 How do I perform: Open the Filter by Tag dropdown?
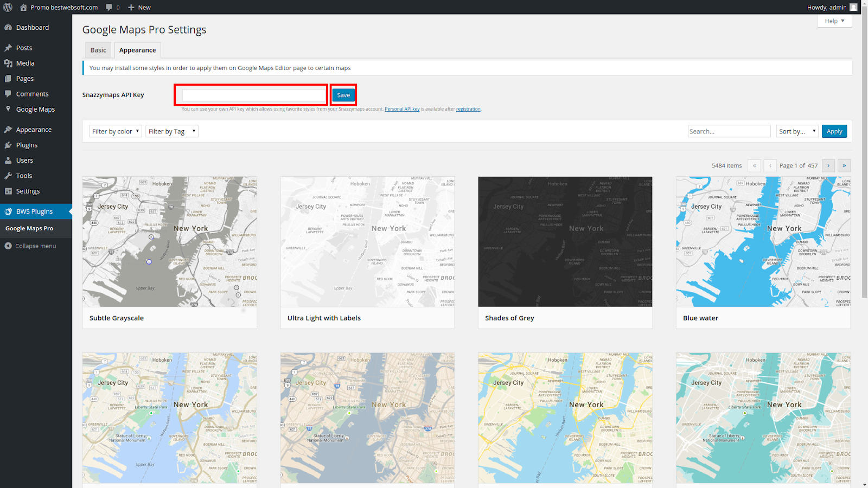[x=172, y=131]
